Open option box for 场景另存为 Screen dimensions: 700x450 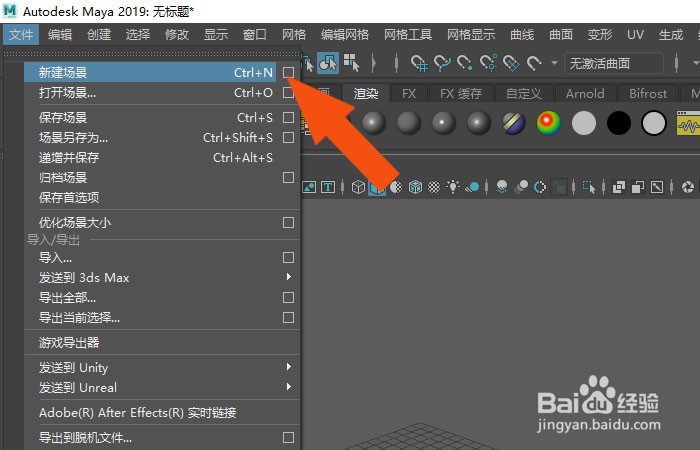coord(288,138)
